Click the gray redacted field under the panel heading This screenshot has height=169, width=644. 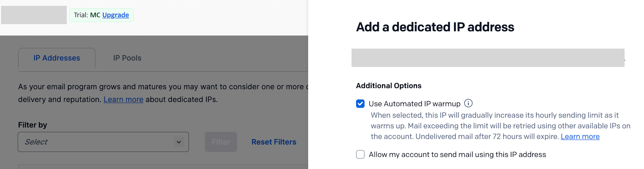pyautogui.click(x=488, y=58)
